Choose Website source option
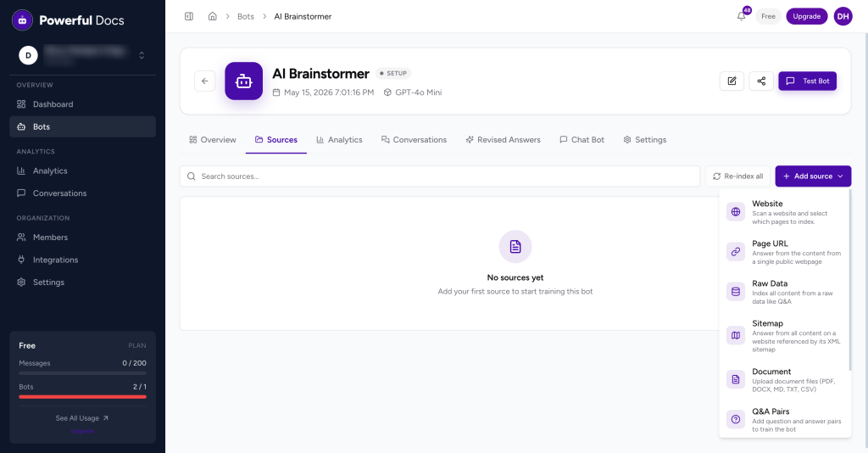868x453 pixels. coord(785,212)
